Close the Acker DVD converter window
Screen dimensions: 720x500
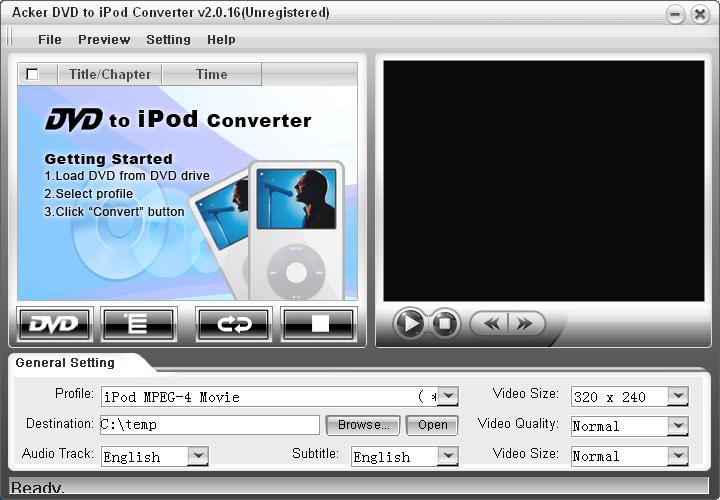pos(700,14)
